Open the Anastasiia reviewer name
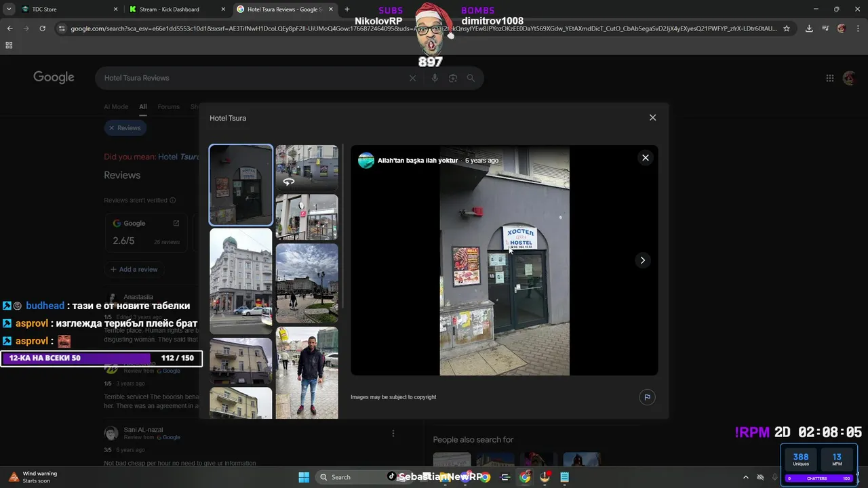 (x=138, y=297)
